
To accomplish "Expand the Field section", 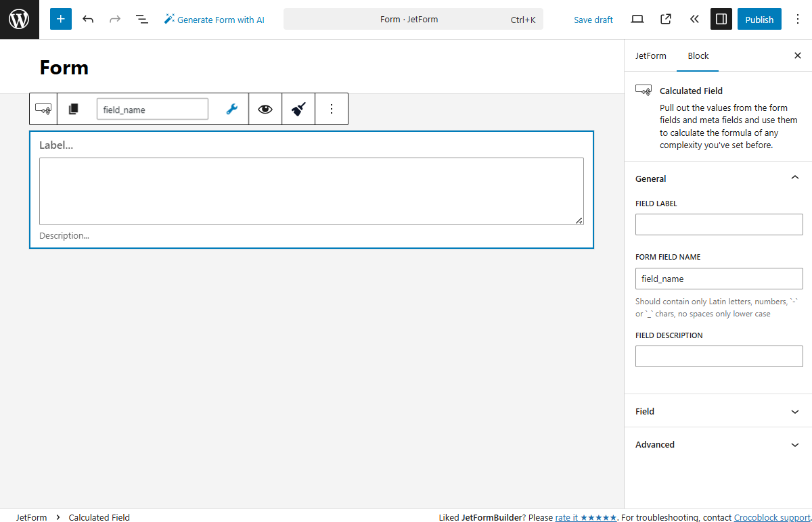I will pos(719,411).
